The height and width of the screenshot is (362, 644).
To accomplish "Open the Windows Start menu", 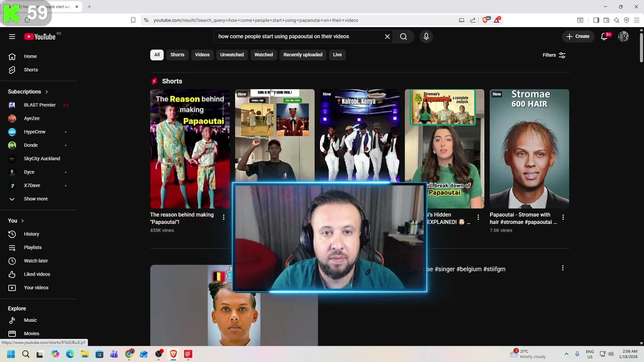I will (x=11, y=354).
